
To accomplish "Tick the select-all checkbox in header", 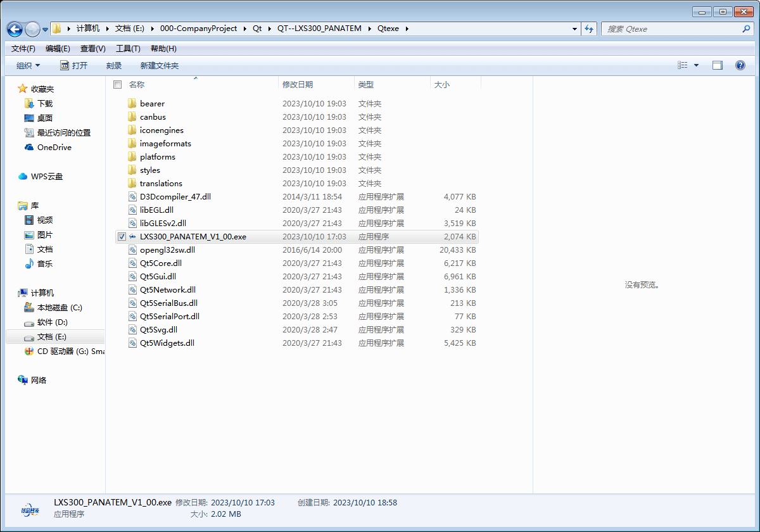I will (x=117, y=84).
